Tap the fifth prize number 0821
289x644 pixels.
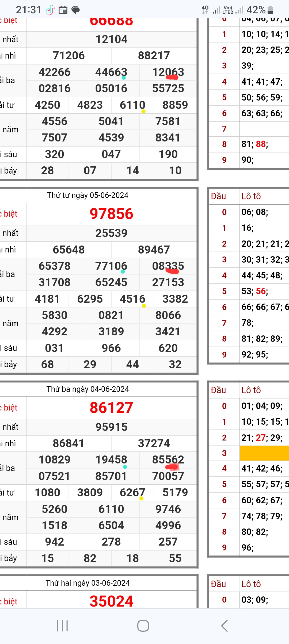pos(111,315)
